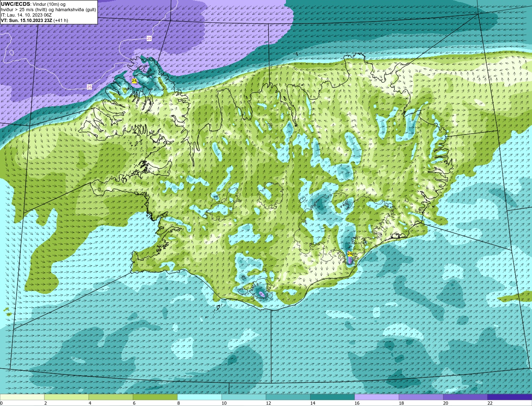Click the yellow "26" max gust marker on the southeast coast
This screenshot has height=406, width=532.
pos(350,254)
